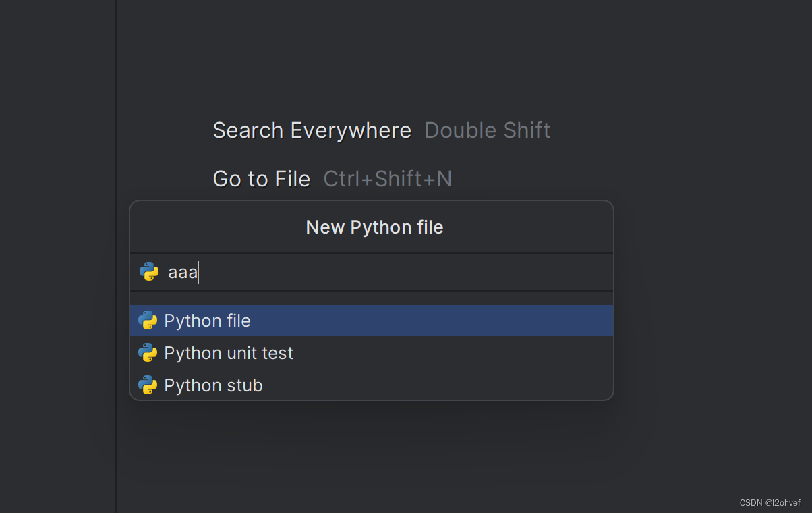Click the icon next to "Python stub"
The width and height of the screenshot is (812, 513).
click(148, 385)
